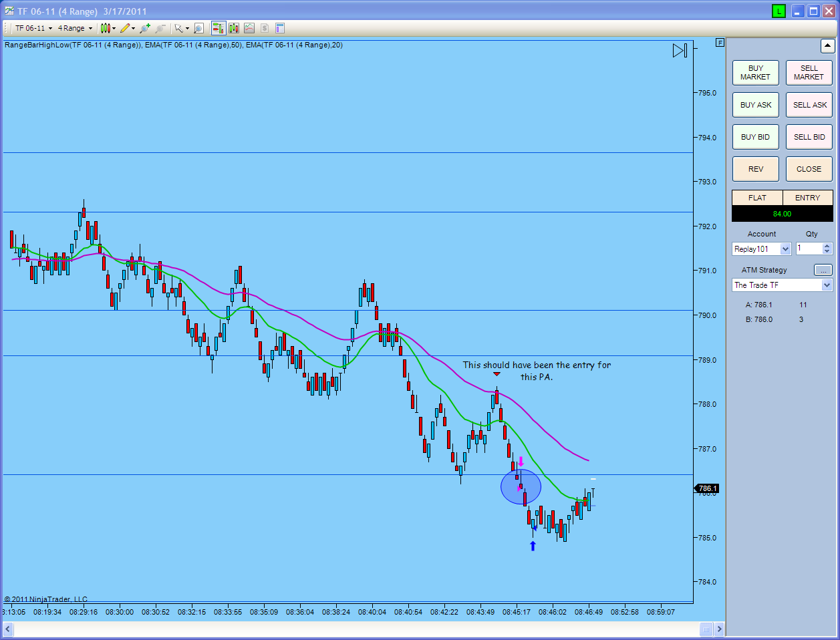The image size is (840, 640).
Task: Open the chart properties window icon
Action: tap(280, 28)
